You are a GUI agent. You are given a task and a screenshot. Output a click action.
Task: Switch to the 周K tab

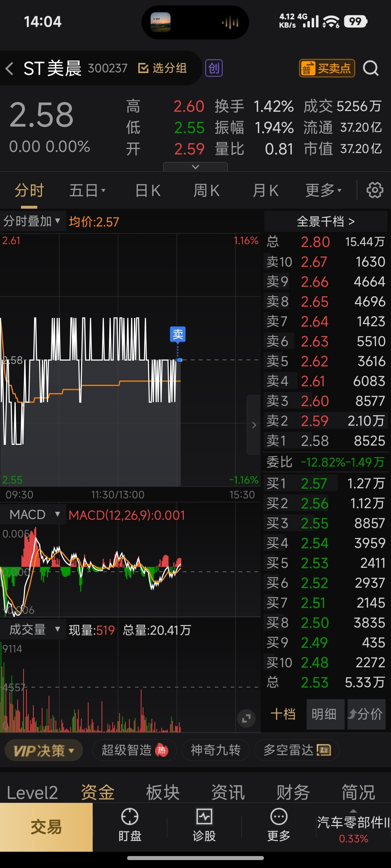tap(206, 190)
